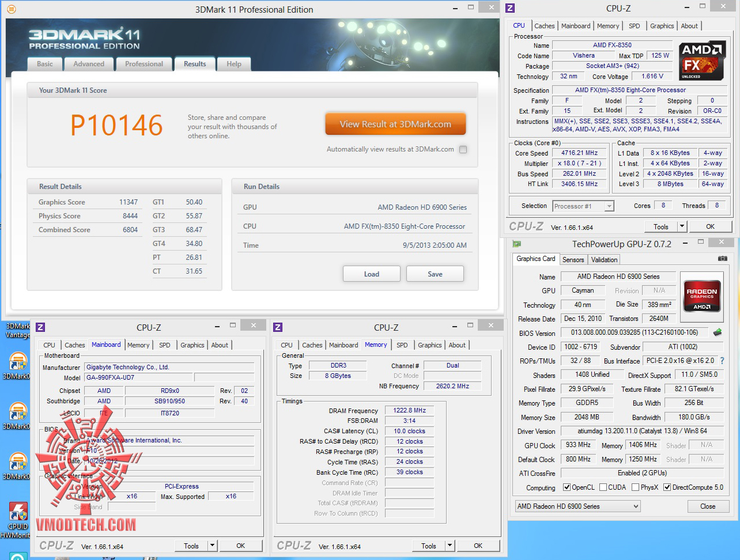740x560 pixels.
Task: Click the Physics Score value 8444
Action: pyautogui.click(x=130, y=216)
